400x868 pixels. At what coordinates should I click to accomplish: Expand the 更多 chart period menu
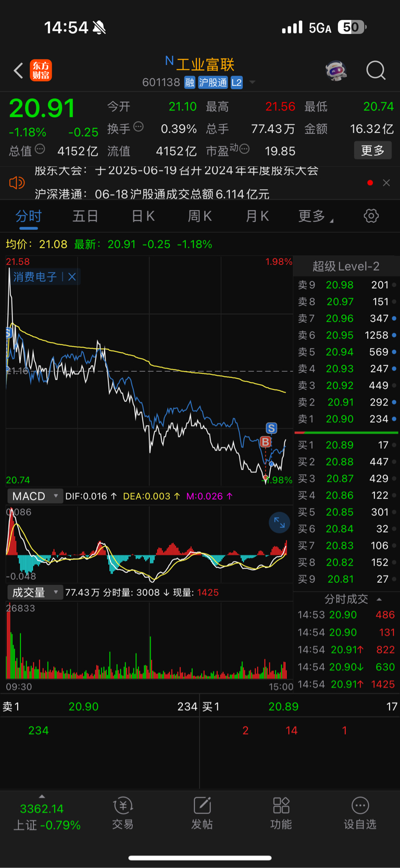point(316,216)
